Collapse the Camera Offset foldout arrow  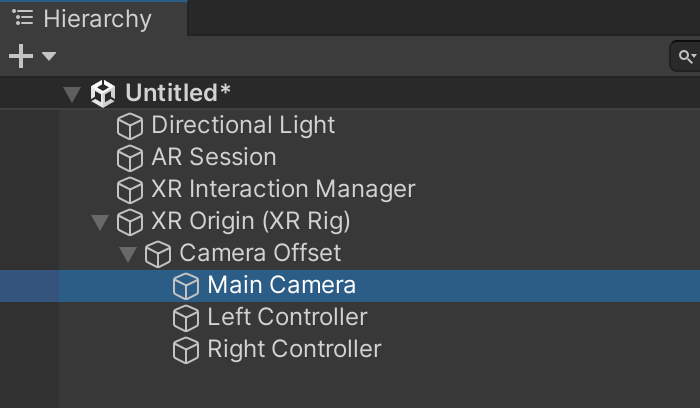[127, 254]
